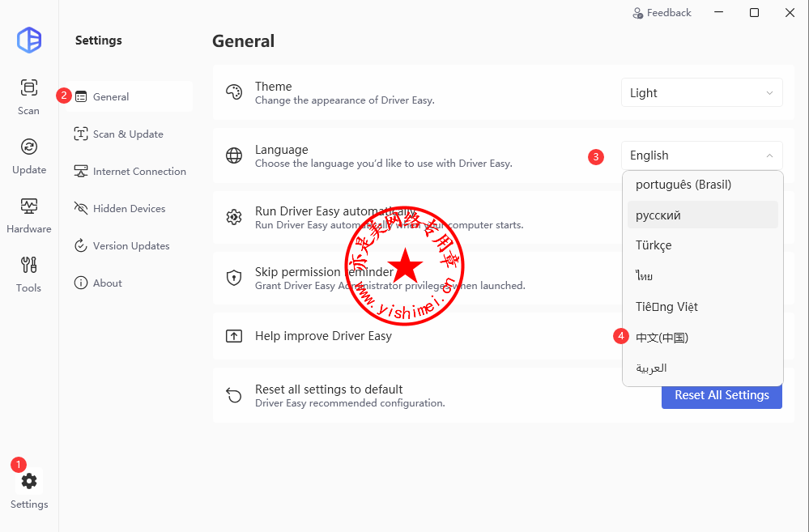Click the Skip permission reminder shield icon
Viewport: 809px width, 532px height.
click(234, 278)
